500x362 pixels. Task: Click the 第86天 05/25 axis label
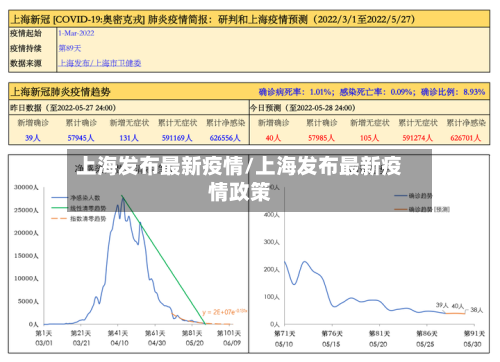click(426, 338)
